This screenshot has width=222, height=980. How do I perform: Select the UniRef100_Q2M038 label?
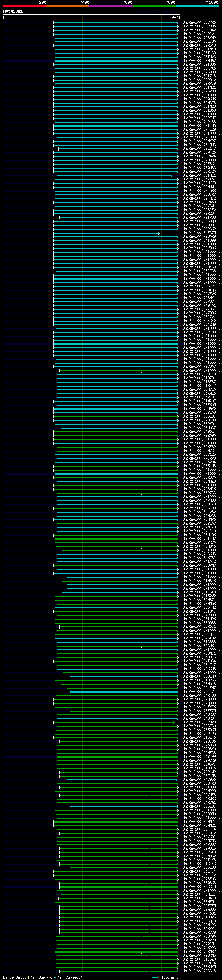pyautogui.click(x=199, y=516)
